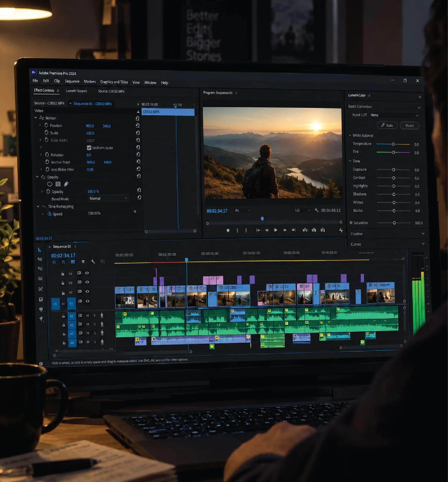
Task: Mute audio track A4
Action: (88, 342)
